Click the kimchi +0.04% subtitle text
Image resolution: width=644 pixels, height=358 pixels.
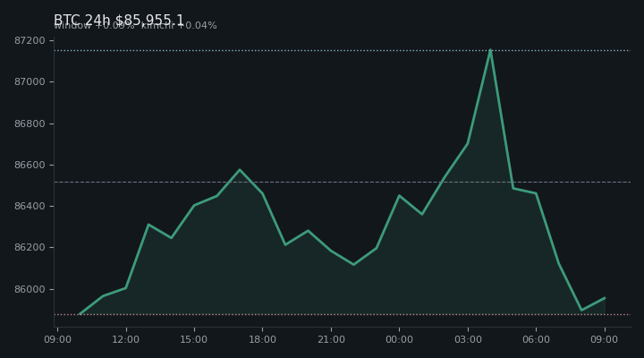(x=179, y=25)
